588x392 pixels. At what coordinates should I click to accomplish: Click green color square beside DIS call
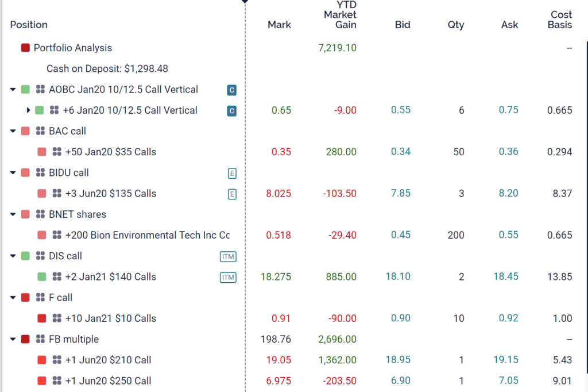pos(25,256)
